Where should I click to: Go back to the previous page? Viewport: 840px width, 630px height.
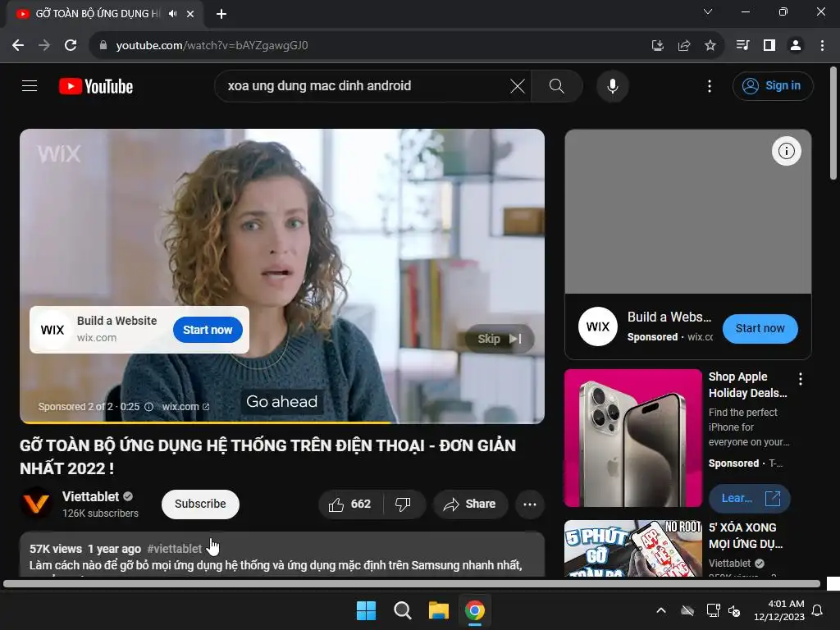tap(18, 46)
